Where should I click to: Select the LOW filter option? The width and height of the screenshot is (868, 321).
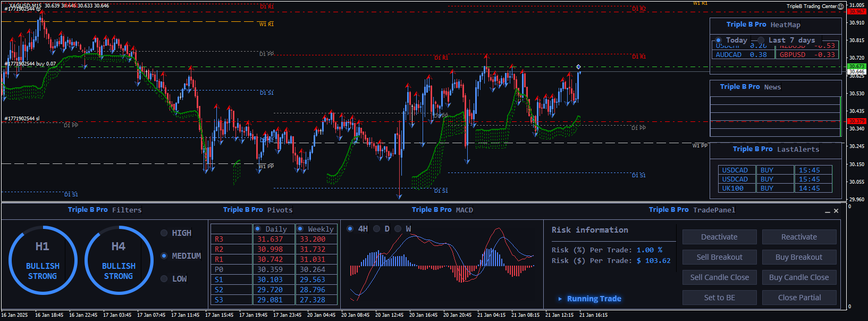tap(164, 279)
